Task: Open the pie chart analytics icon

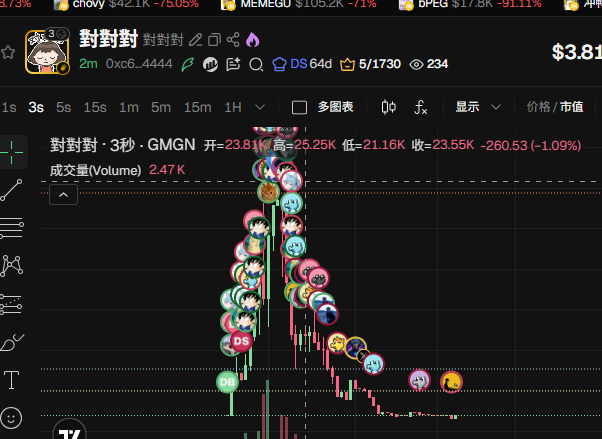Action: pos(210,64)
